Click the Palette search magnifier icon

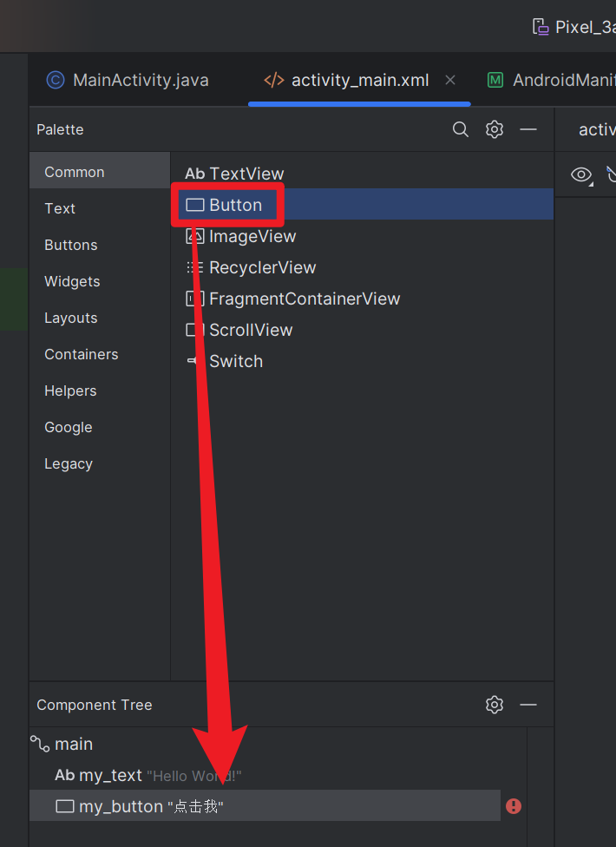click(461, 129)
